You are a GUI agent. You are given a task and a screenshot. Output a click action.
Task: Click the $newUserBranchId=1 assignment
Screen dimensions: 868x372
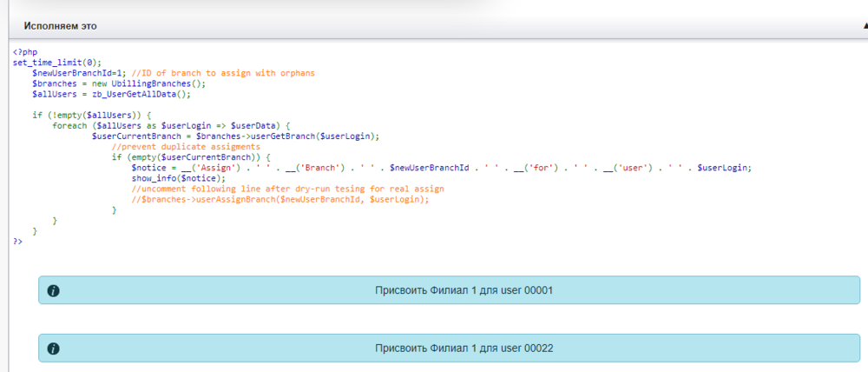(x=79, y=73)
